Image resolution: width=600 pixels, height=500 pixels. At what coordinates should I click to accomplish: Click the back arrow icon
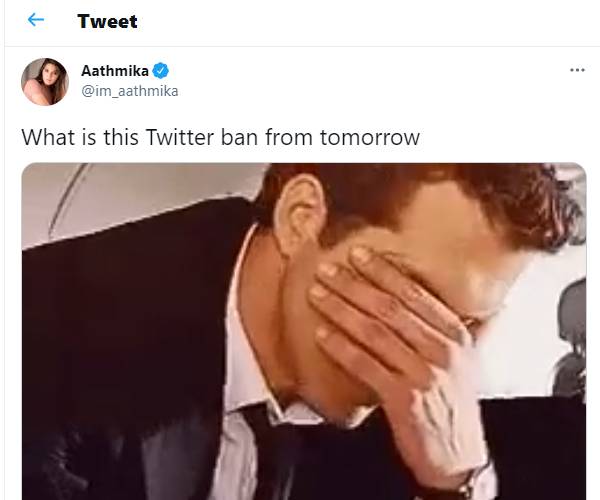coord(36,20)
